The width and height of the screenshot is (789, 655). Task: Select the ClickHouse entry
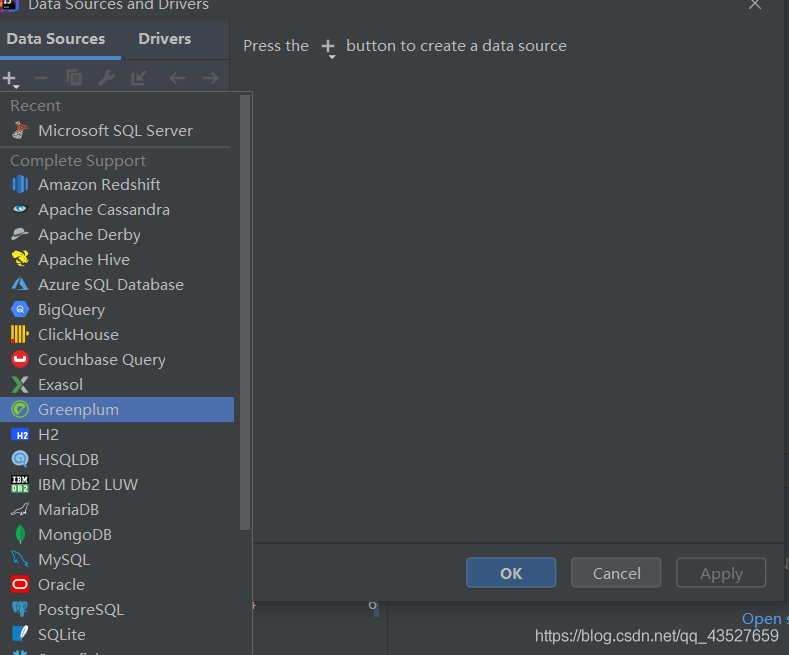tap(117, 334)
